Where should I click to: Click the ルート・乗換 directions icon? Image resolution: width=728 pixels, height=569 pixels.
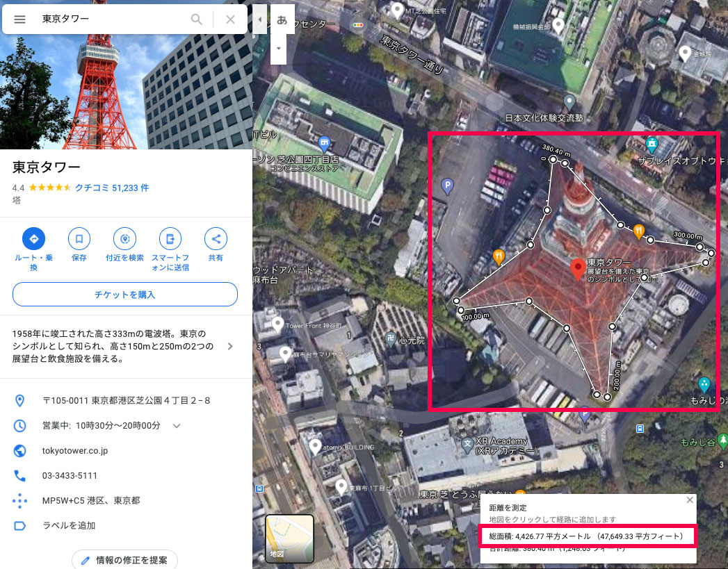point(34,239)
